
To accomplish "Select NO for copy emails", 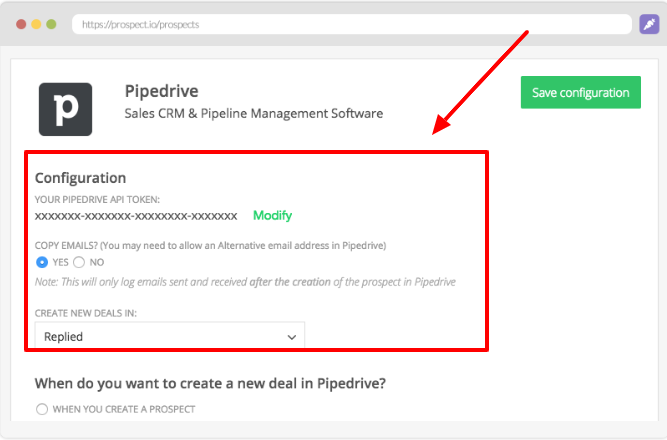I will [79, 262].
